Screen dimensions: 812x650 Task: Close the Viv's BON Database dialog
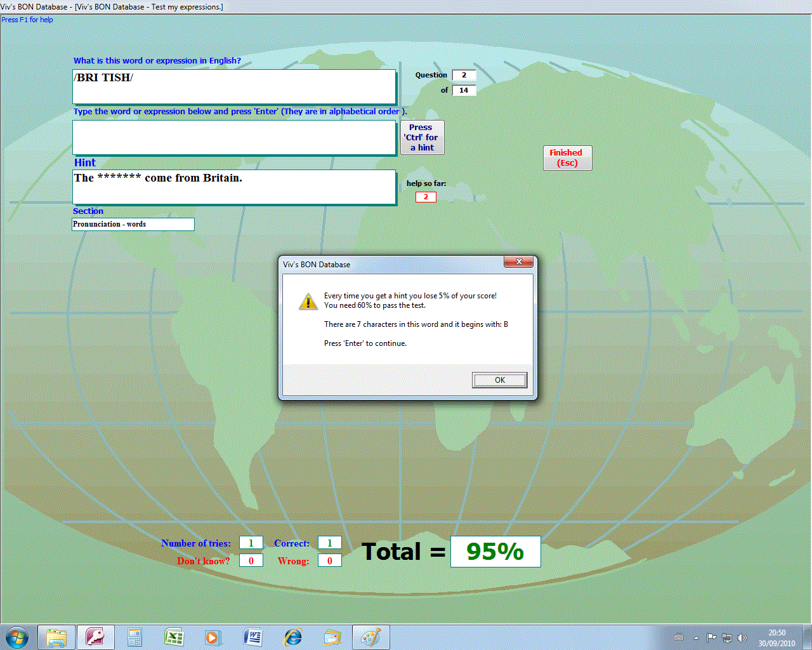click(x=520, y=262)
